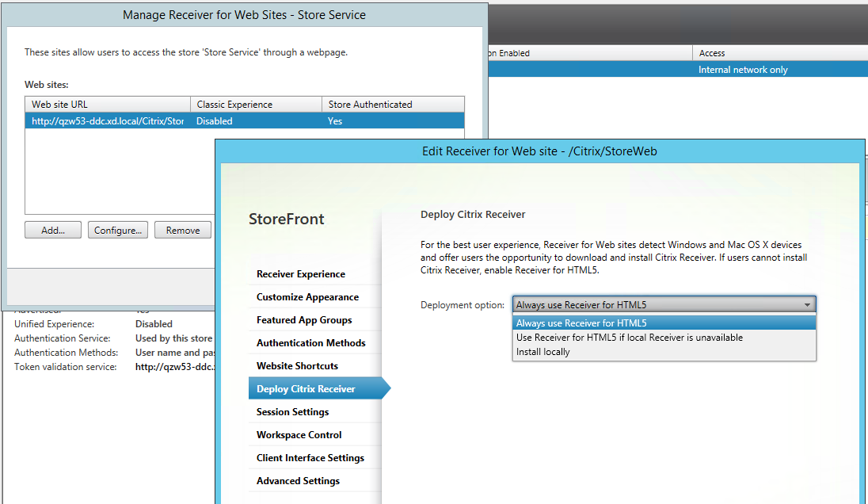Open the Deployment option dropdown

point(807,304)
